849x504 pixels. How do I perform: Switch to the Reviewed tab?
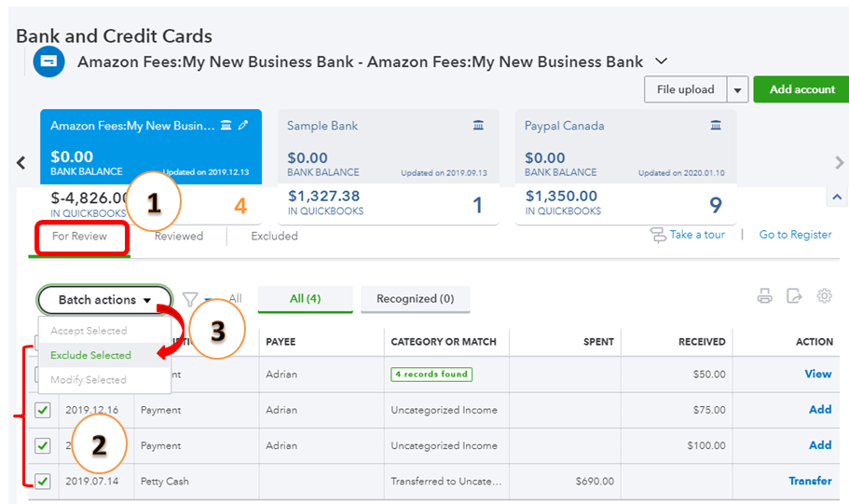click(x=179, y=237)
